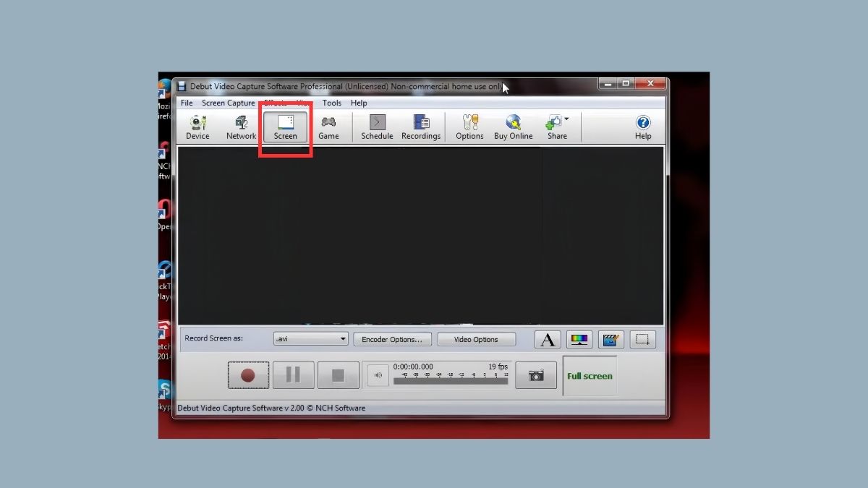Click the selection rectangle icon
This screenshot has height=488, width=868.
coord(642,339)
